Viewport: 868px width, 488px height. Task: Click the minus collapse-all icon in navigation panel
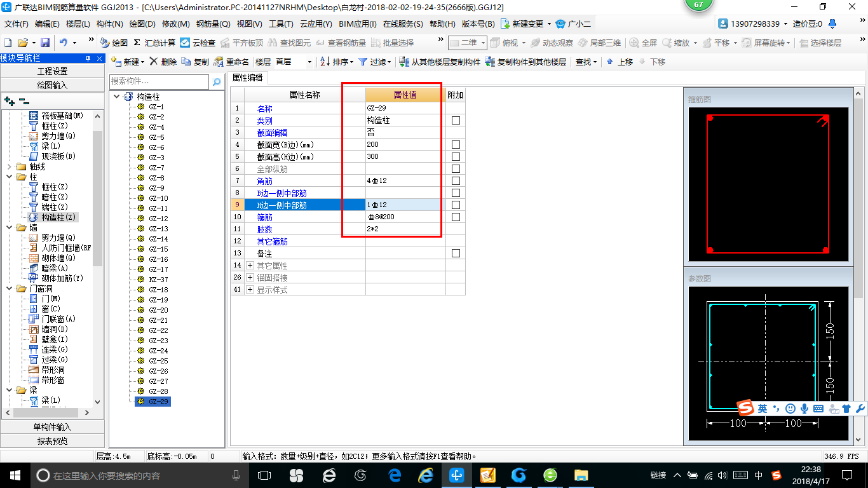pos(24,101)
